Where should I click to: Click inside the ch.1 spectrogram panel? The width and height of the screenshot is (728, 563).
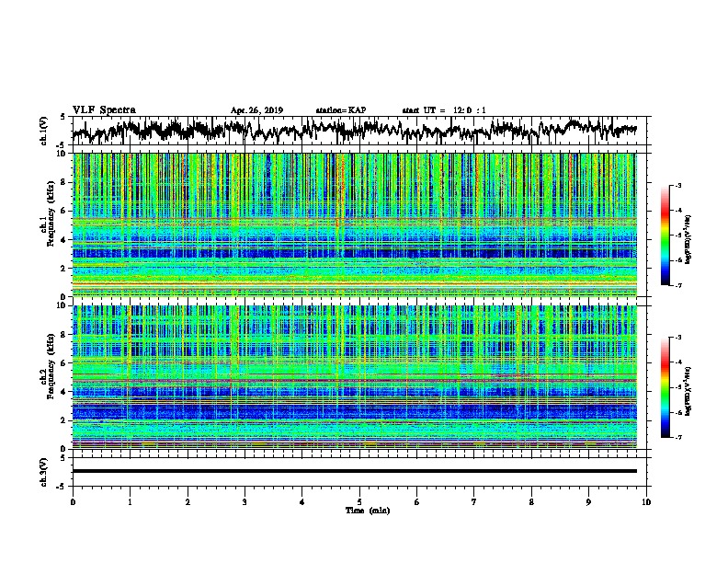(x=354, y=224)
